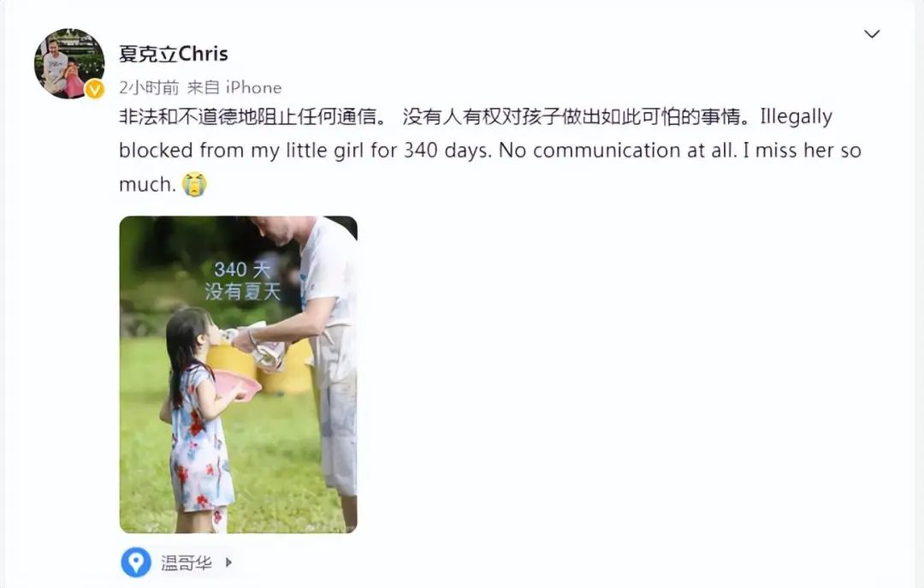Click the blue location pin icon
924x588 pixels.
[x=136, y=562]
